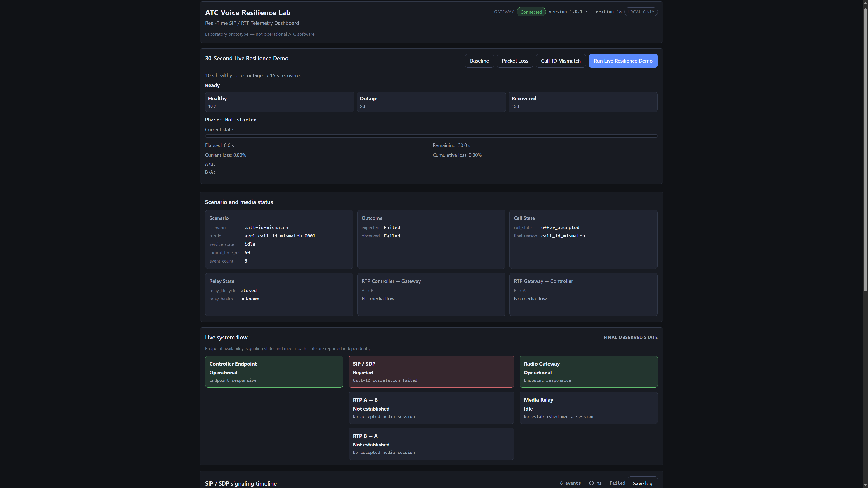Click the Remaining: 30.0 s readout
This screenshot has height=488, width=868.
(x=452, y=145)
